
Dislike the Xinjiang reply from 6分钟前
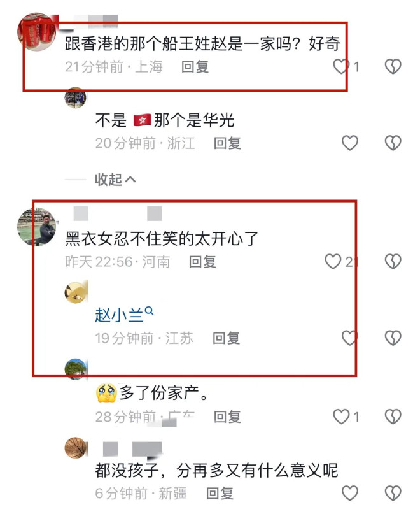tap(393, 493)
